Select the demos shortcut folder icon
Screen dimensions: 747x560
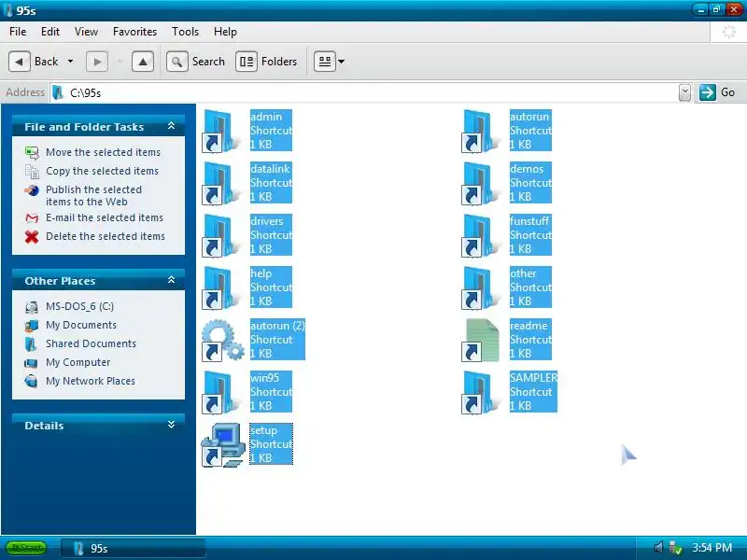[x=481, y=183]
